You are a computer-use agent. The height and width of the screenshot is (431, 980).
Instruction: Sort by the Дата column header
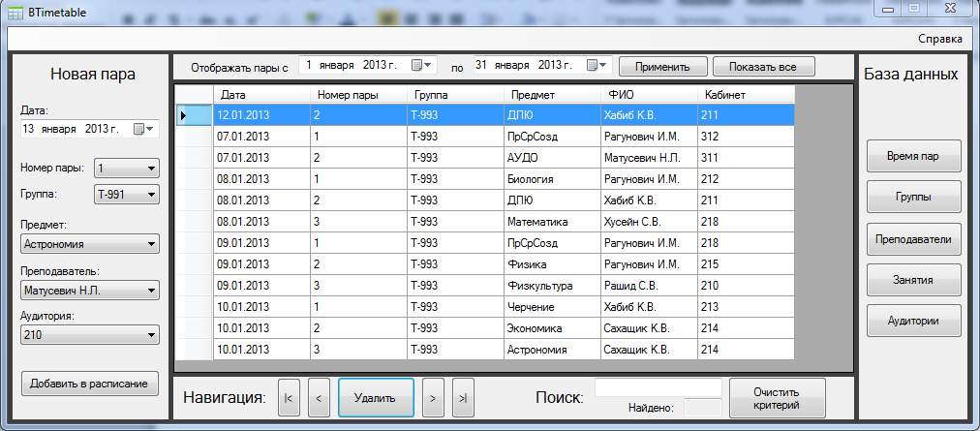click(261, 95)
